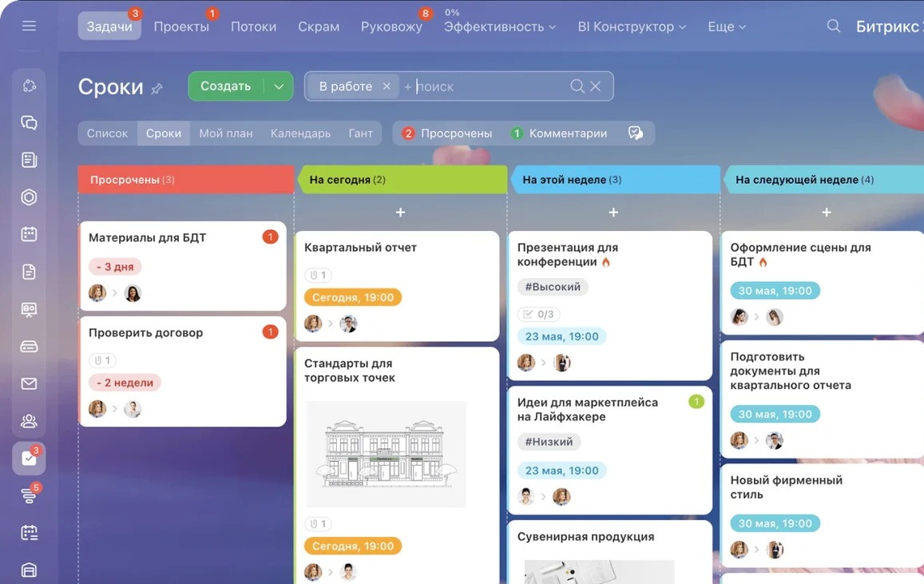
Task: Expand the Создать button dropdown arrow
Action: pyautogui.click(x=278, y=86)
